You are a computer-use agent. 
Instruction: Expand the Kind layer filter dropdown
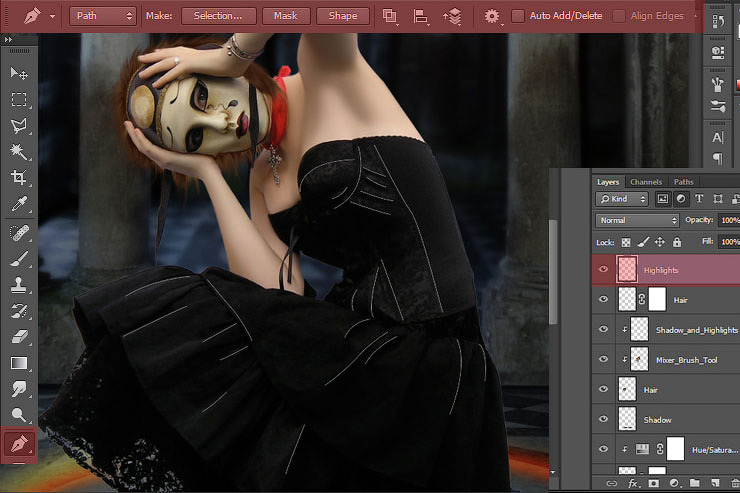(x=622, y=199)
